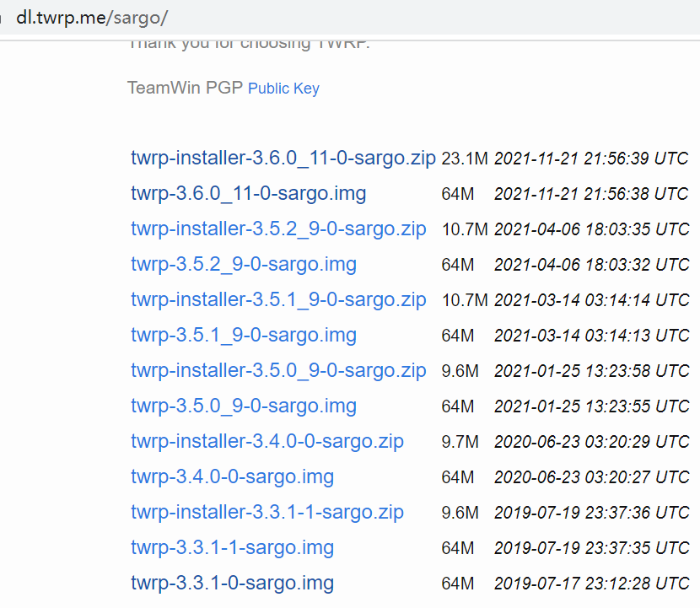The height and width of the screenshot is (608, 700).
Task: Click 64M size beside twrp-3.5.0_9-0-sargo.img
Action: click(x=458, y=406)
